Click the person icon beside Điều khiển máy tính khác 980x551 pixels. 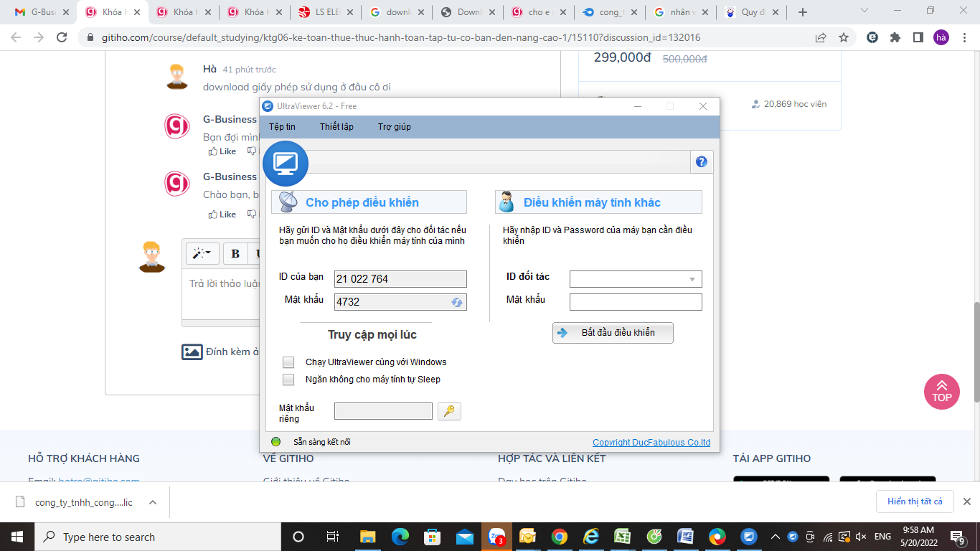coord(507,202)
